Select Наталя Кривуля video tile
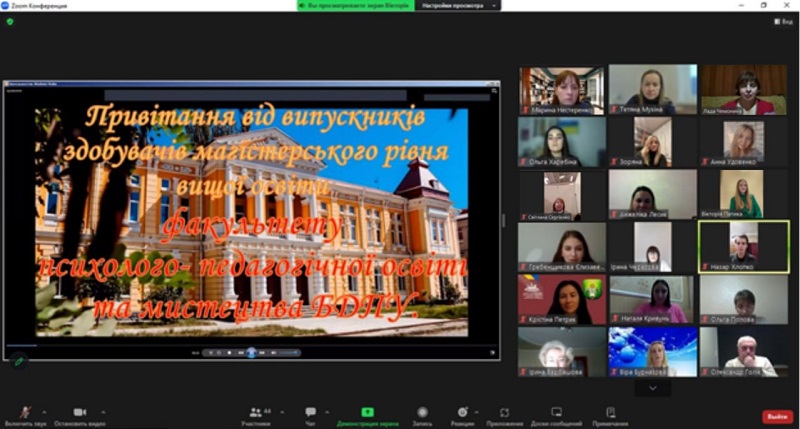The image size is (800, 429). (653, 299)
